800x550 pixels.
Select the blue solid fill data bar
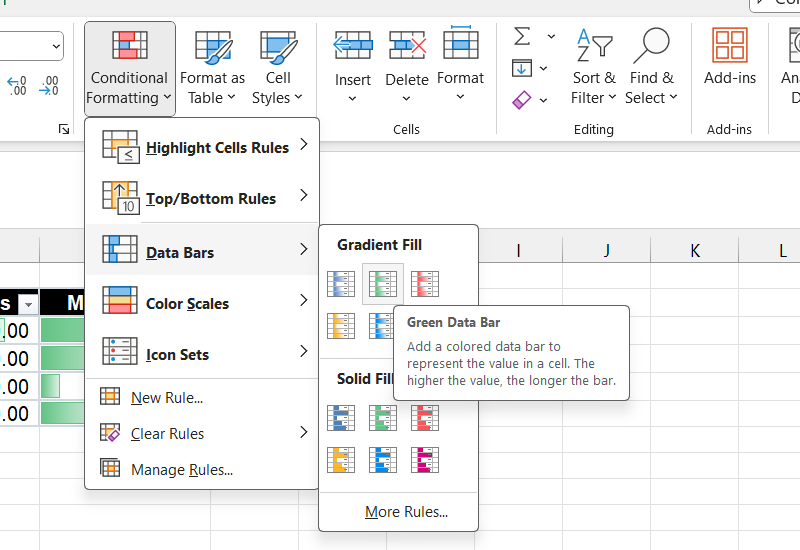coord(341,418)
